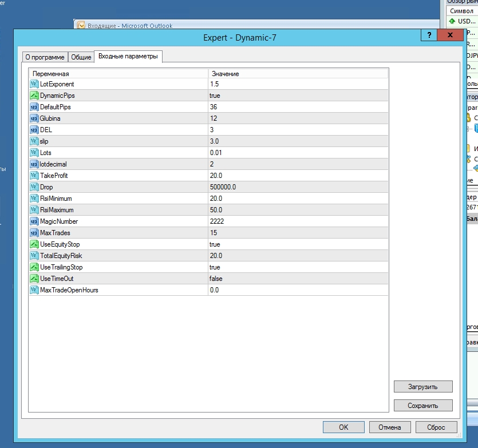This screenshot has width=478, height=448.
Task: Click the DynamicPips boolean icon
Action: (x=34, y=96)
